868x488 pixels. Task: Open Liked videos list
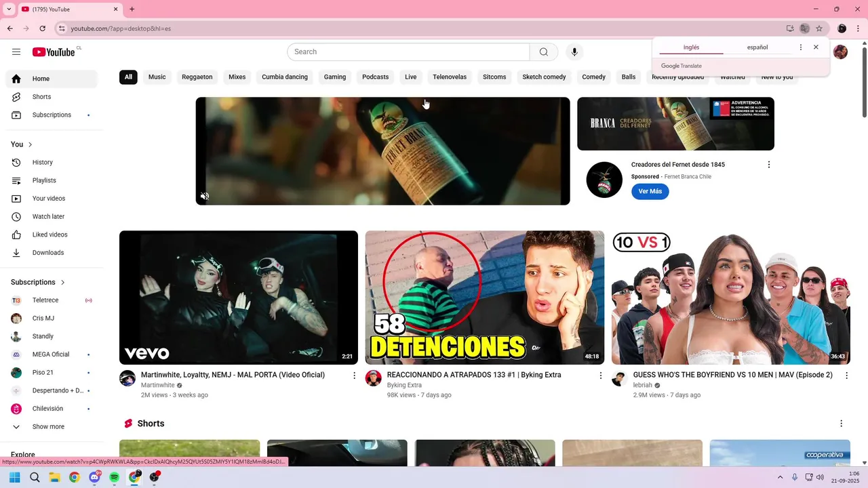click(x=52, y=235)
